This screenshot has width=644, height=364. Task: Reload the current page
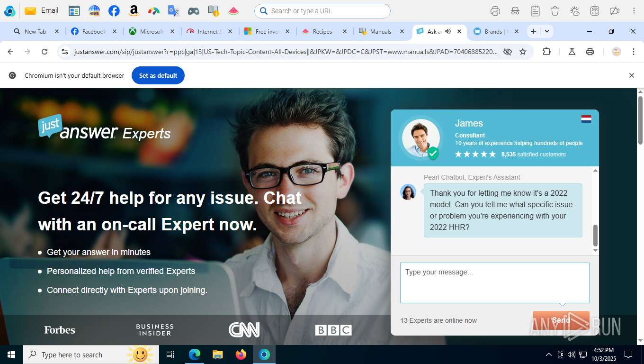coord(45,52)
